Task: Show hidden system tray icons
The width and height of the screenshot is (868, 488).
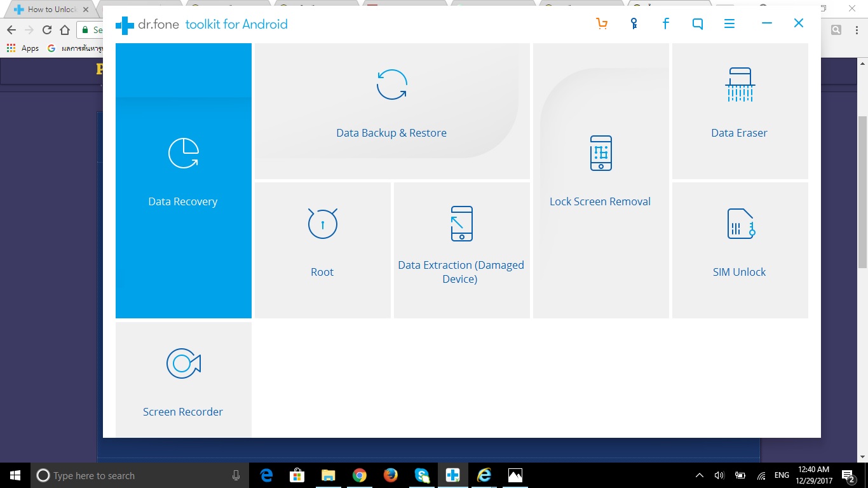Action: (700, 475)
